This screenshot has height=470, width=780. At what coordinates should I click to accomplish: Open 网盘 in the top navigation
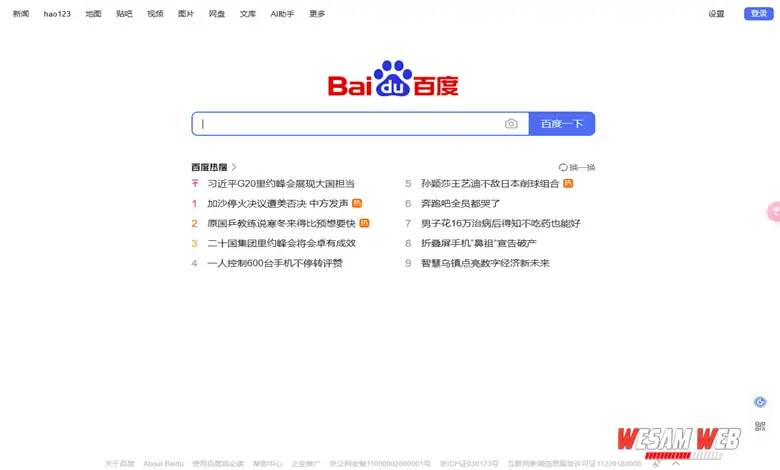click(217, 14)
